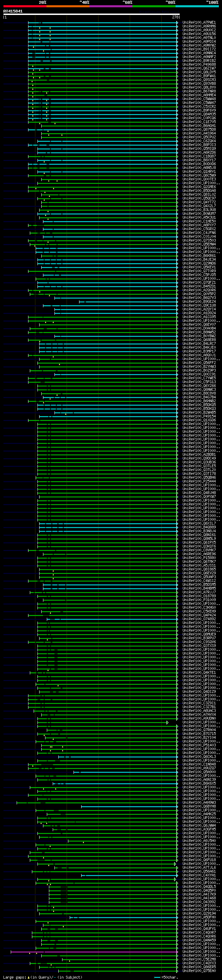Viewport: 222px width, 980px height.
Task: Select the UniRef100_B6KR61 label
Action: pyautogui.click(x=199, y=256)
